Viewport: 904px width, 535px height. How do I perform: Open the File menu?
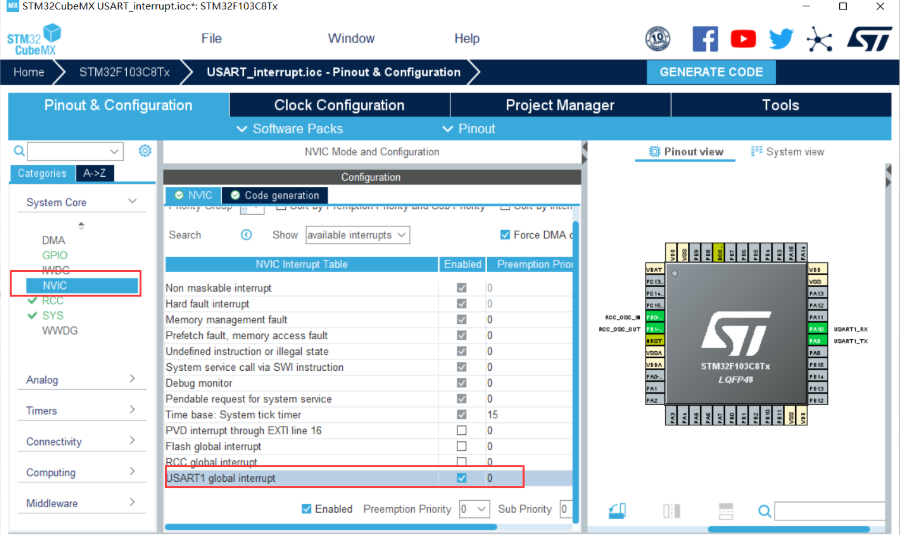tap(211, 39)
